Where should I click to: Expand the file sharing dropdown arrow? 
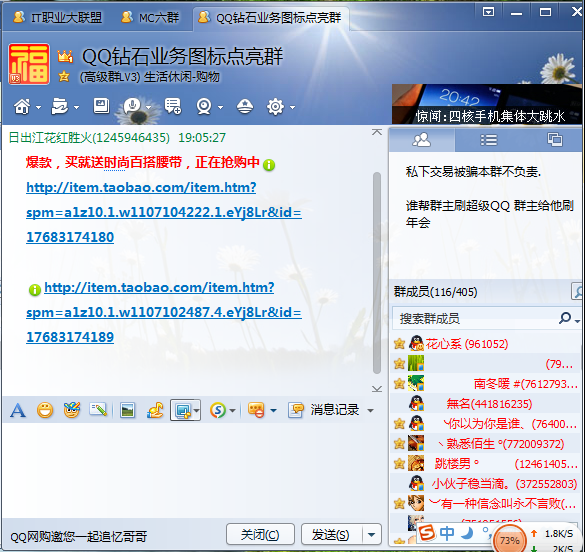tap(76, 107)
